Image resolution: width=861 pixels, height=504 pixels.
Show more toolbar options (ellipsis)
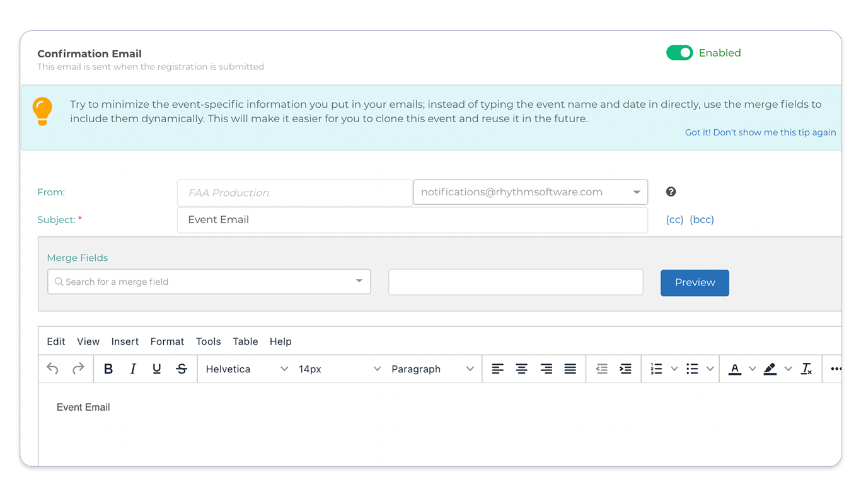click(836, 369)
